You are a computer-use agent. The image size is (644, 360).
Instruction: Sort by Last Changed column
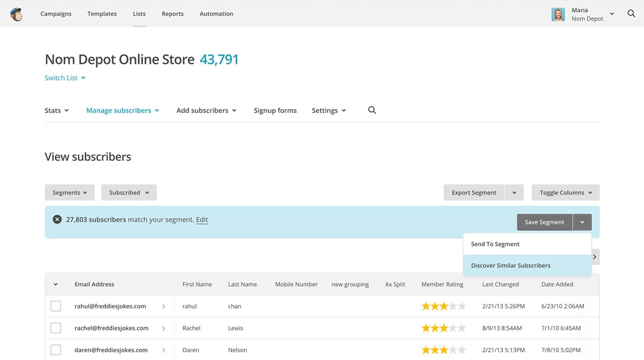[501, 284]
